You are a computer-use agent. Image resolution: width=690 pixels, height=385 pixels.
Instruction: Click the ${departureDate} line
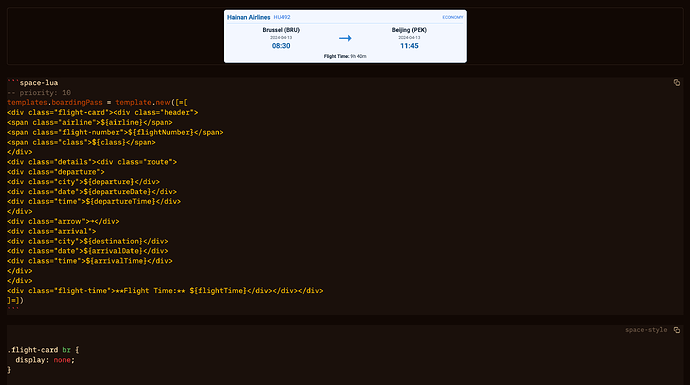[92, 192]
